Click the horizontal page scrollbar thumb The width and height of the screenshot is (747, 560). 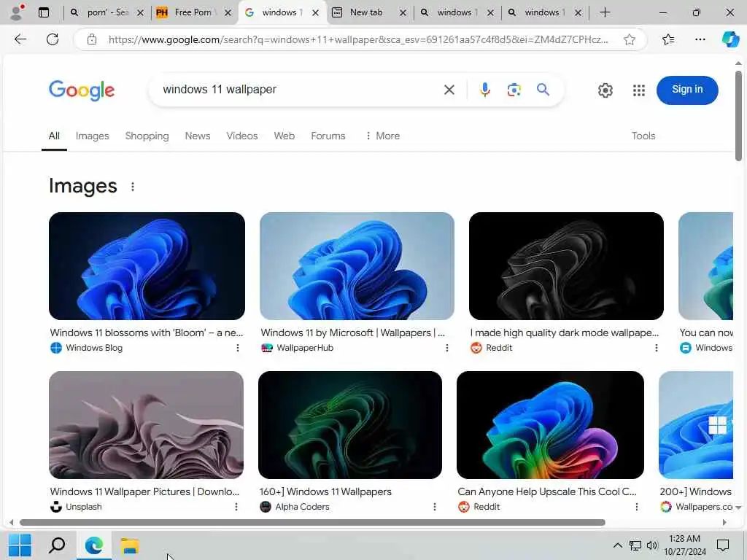click(x=312, y=522)
